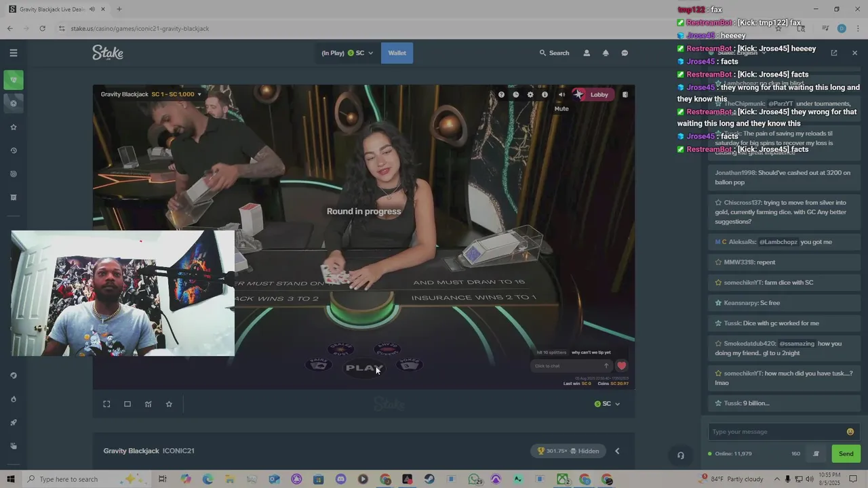This screenshot has width=868, height=488.
Task: Expand SC currency selector below the game
Action: [607, 404]
